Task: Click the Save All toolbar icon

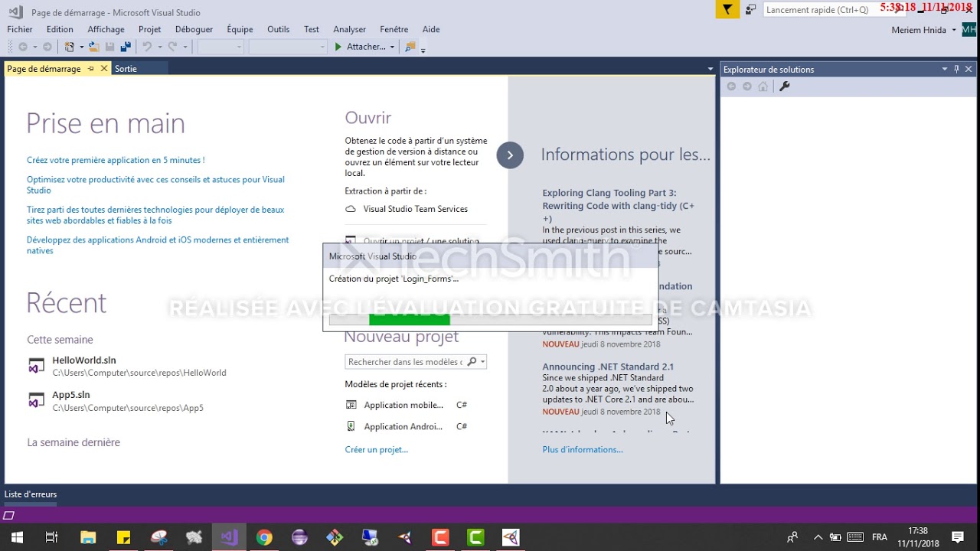Action: [x=126, y=47]
